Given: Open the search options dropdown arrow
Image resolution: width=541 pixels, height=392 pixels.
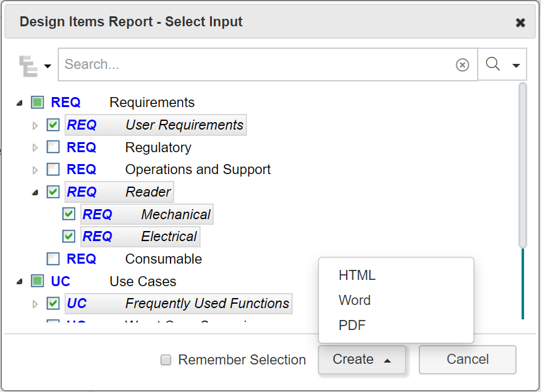Looking at the screenshot, I should tap(516, 66).
